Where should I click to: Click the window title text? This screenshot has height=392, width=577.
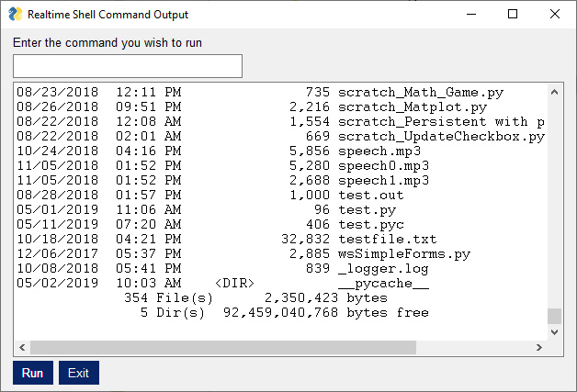click(x=107, y=15)
